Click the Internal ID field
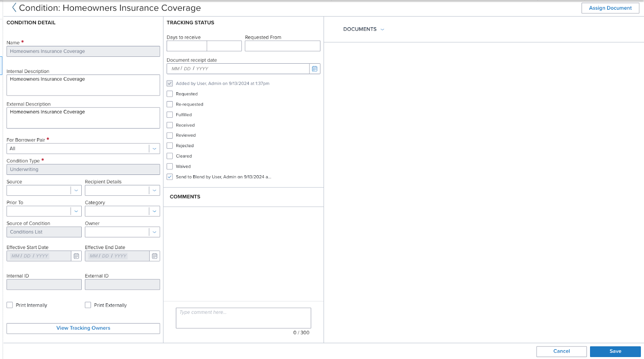This screenshot has width=644, height=359. coord(44,284)
